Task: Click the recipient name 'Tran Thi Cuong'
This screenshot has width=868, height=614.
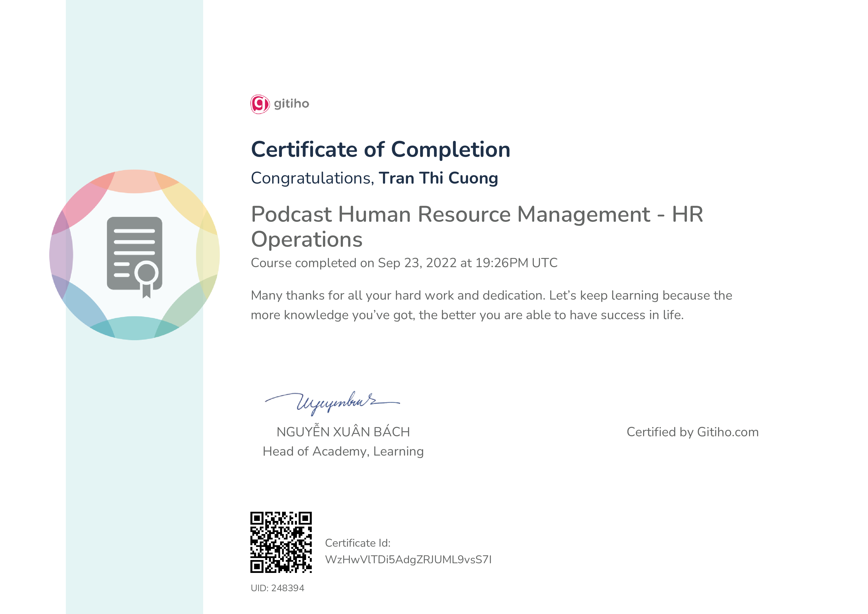Action: coord(438,178)
